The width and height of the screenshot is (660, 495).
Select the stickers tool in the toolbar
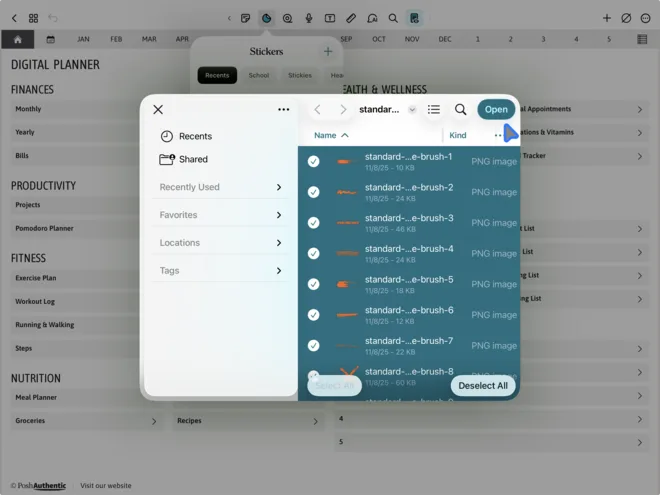[266, 18]
